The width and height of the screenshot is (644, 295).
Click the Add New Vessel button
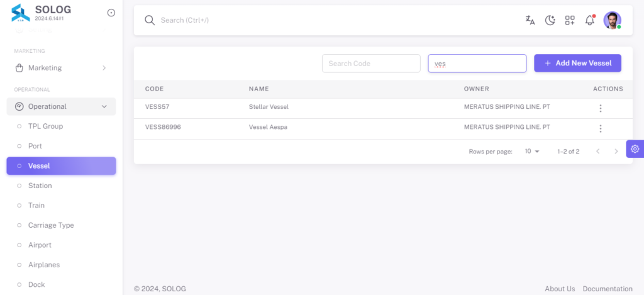click(x=577, y=64)
